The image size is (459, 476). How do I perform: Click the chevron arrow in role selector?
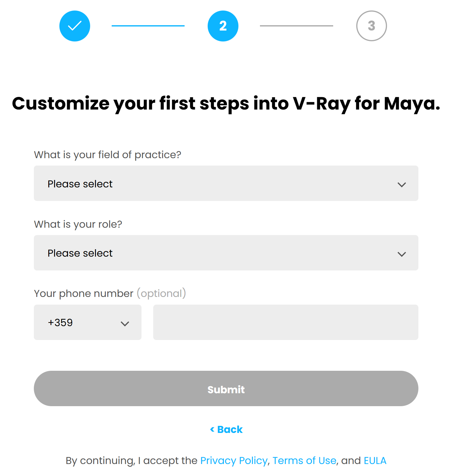[402, 254]
